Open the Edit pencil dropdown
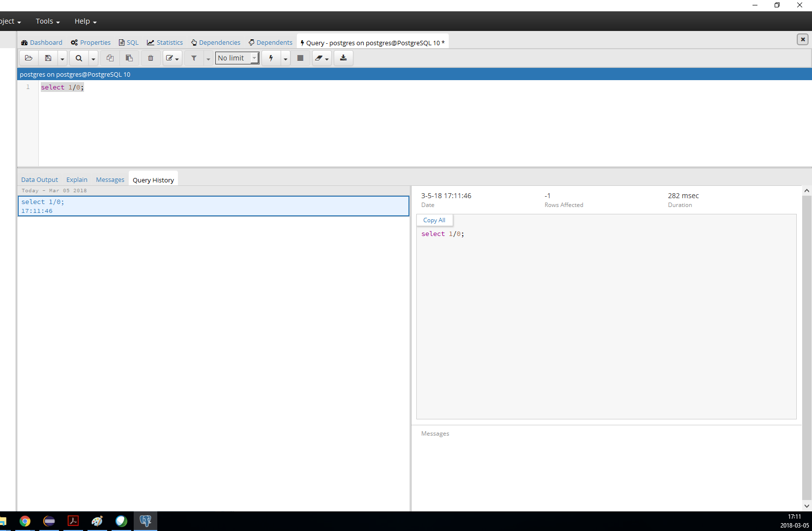This screenshot has width=812, height=531. 172,58
